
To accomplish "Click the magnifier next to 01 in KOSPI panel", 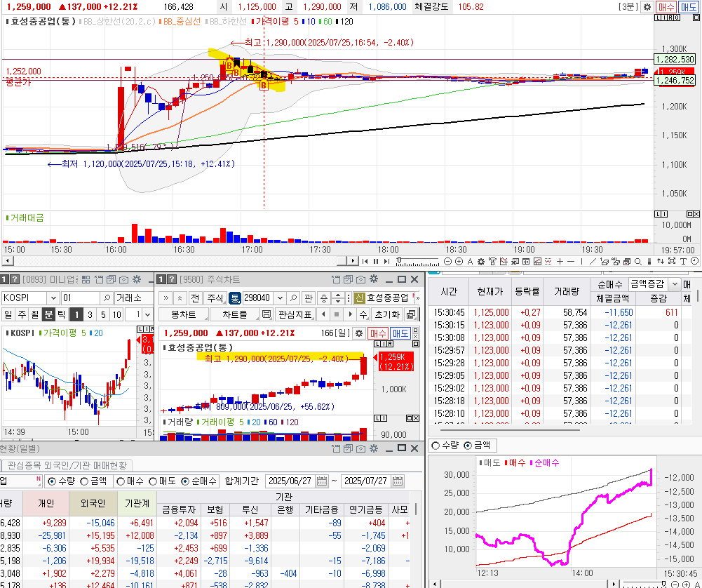I will [x=107, y=298].
